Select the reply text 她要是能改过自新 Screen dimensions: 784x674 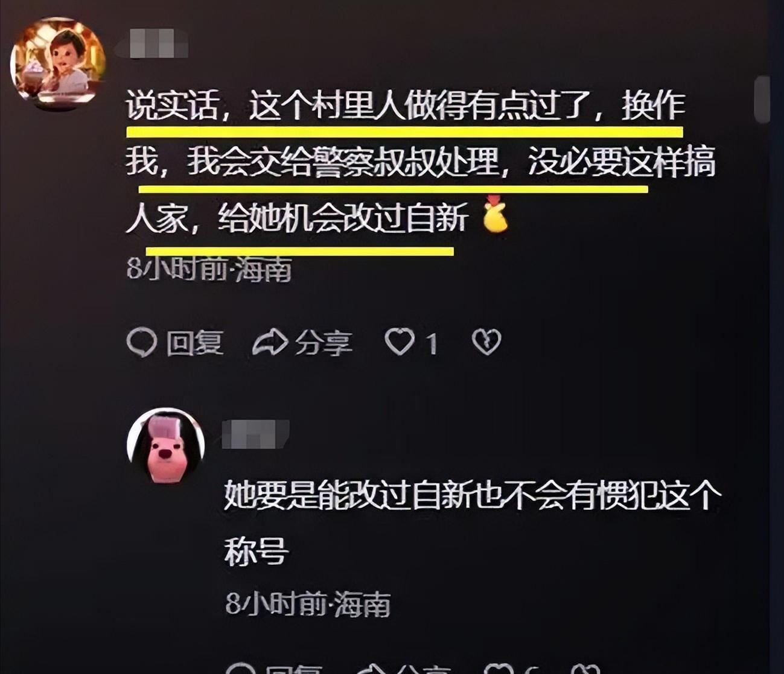(473, 523)
